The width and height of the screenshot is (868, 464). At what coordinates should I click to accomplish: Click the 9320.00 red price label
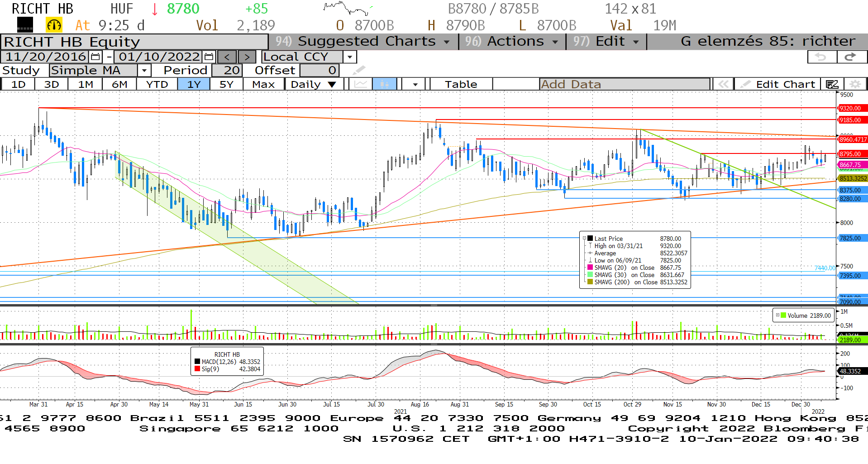(x=853, y=108)
